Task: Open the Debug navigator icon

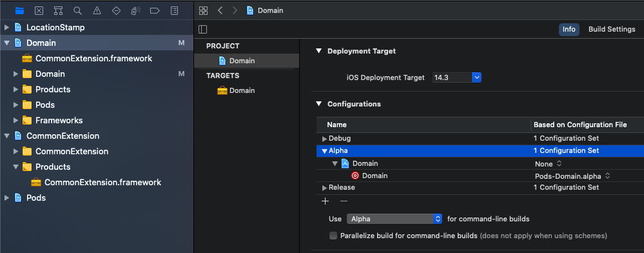Action: [135, 11]
